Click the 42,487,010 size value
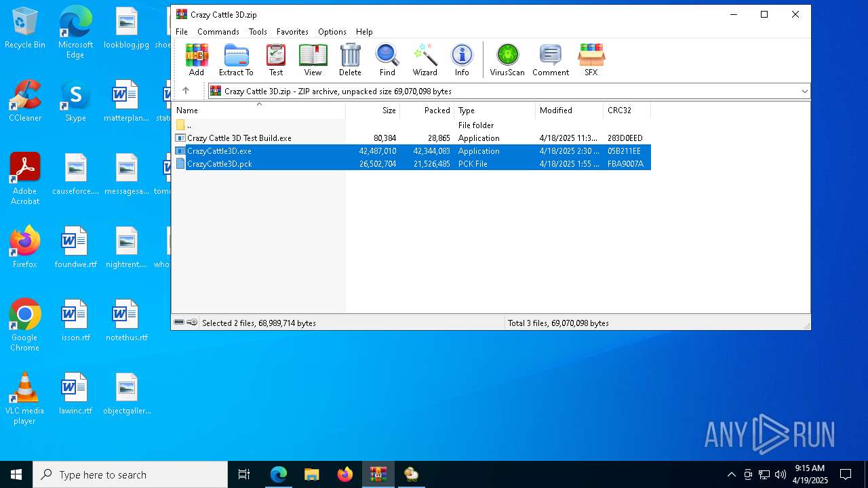Screen dimensions: 868x488 [x=378, y=151]
